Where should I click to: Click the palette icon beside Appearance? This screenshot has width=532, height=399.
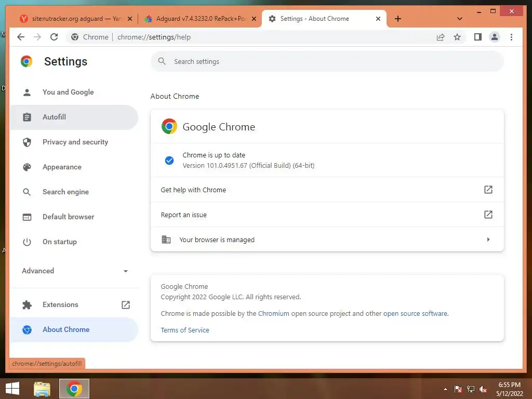[x=27, y=167]
